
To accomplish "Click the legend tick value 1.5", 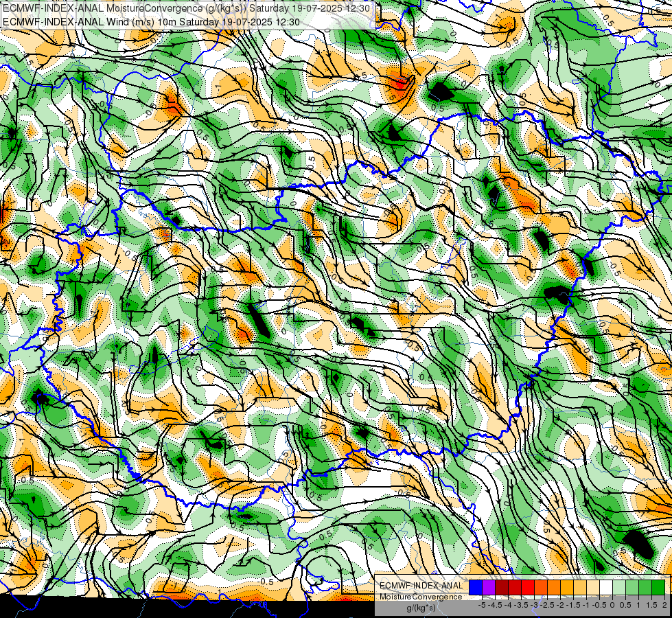I will (x=651, y=605).
